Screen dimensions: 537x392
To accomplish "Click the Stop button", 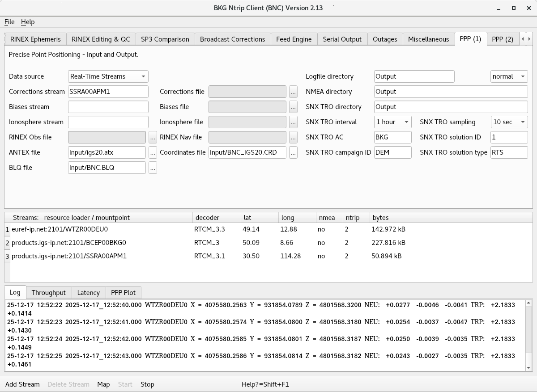I will pos(147,384).
